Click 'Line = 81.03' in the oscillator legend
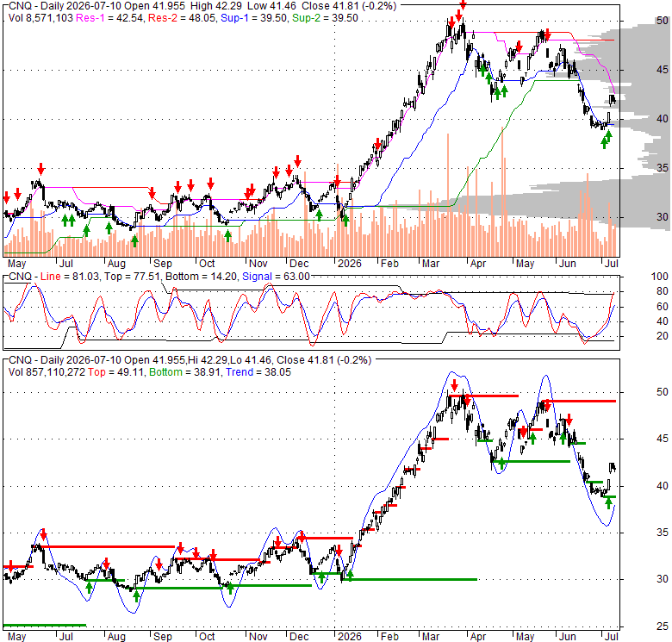Screen dimensions: 672x642 click(x=70, y=277)
